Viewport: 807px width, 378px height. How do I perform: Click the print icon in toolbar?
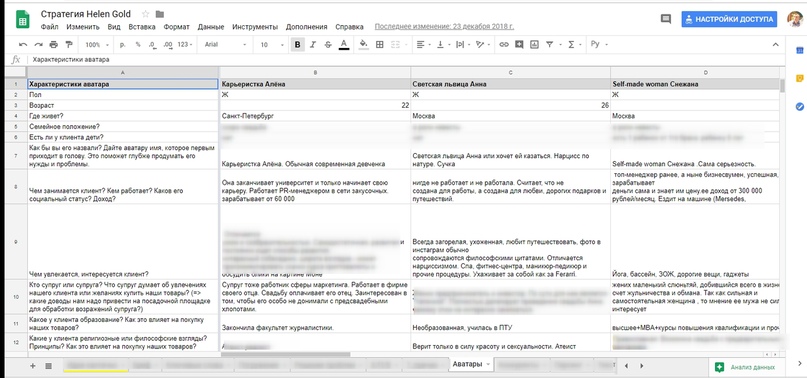click(x=54, y=45)
